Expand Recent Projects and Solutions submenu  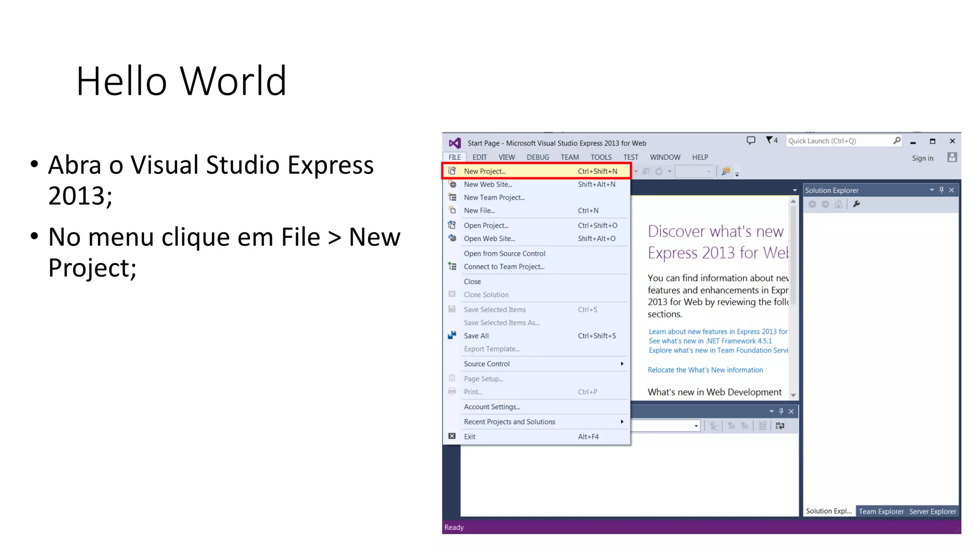coord(622,421)
